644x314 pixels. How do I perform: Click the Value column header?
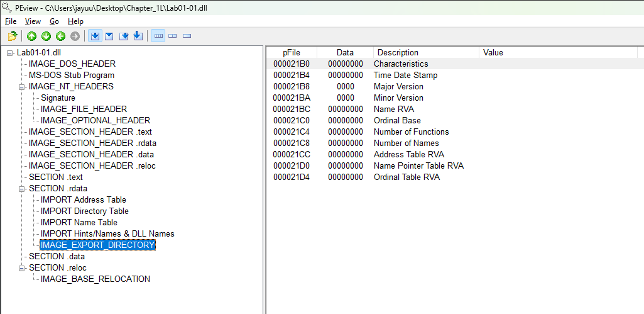click(x=558, y=52)
